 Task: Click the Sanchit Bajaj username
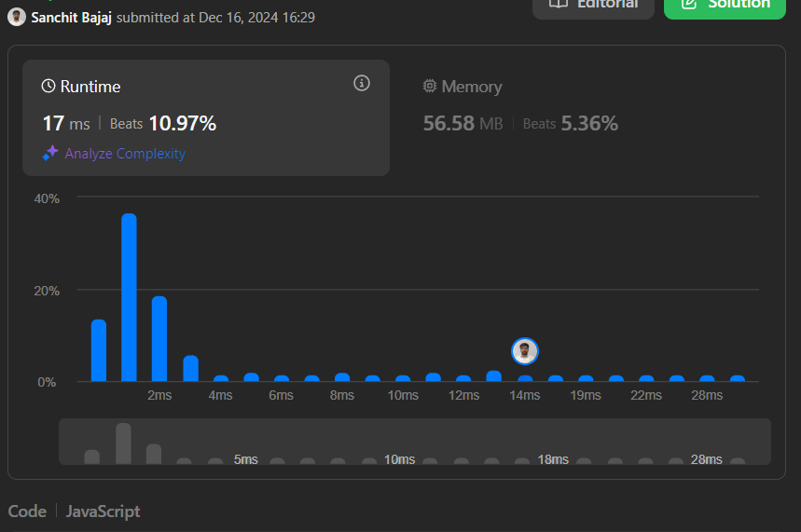click(x=73, y=17)
